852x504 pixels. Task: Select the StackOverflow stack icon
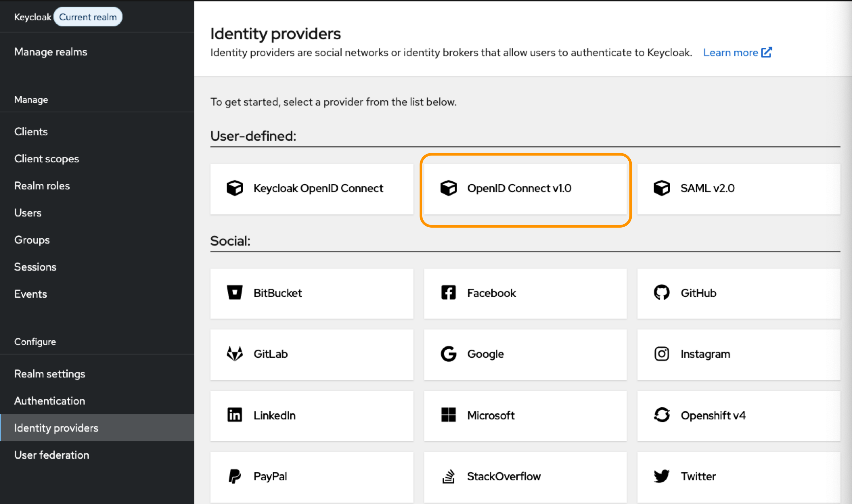(x=448, y=476)
